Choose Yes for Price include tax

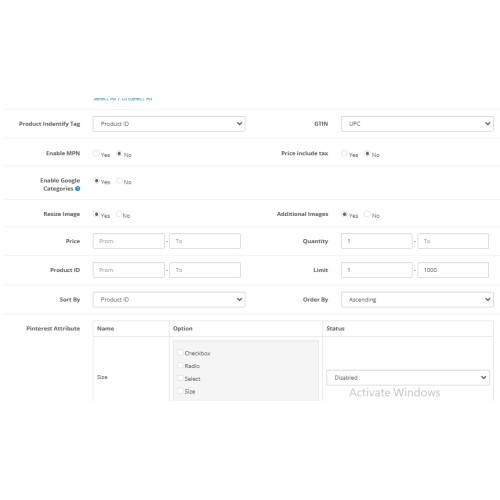[x=344, y=154]
